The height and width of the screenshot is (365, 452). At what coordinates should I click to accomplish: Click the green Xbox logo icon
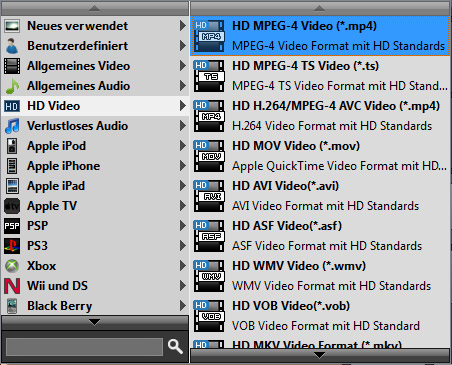click(x=12, y=266)
